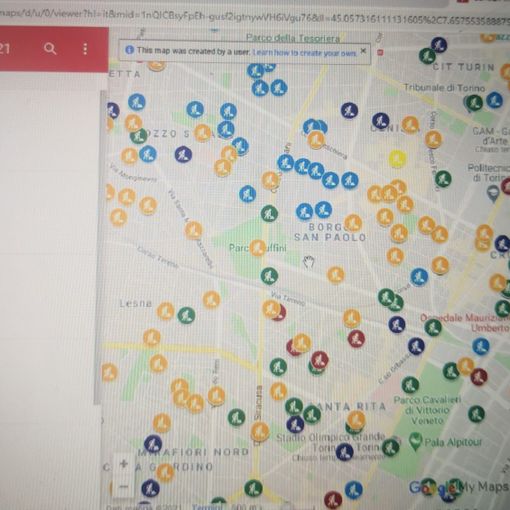Open search in the red map header
Screen dimensions: 510x510
click(50, 49)
